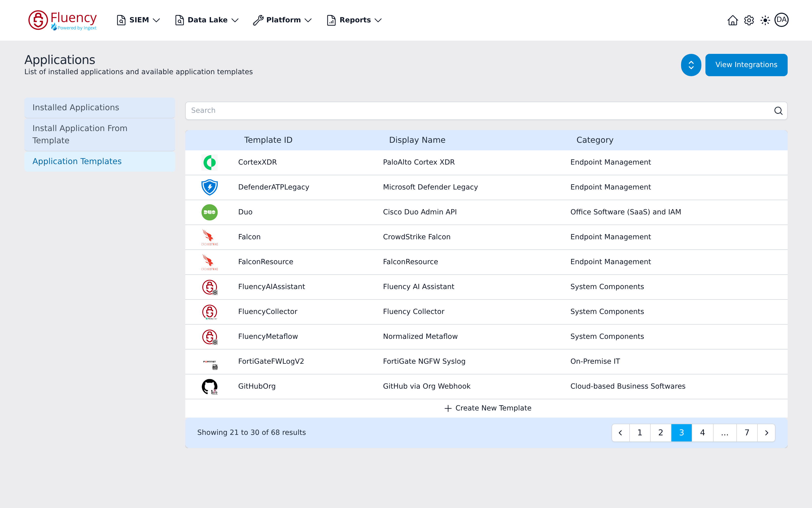Focus the Search input field

tap(486, 110)
